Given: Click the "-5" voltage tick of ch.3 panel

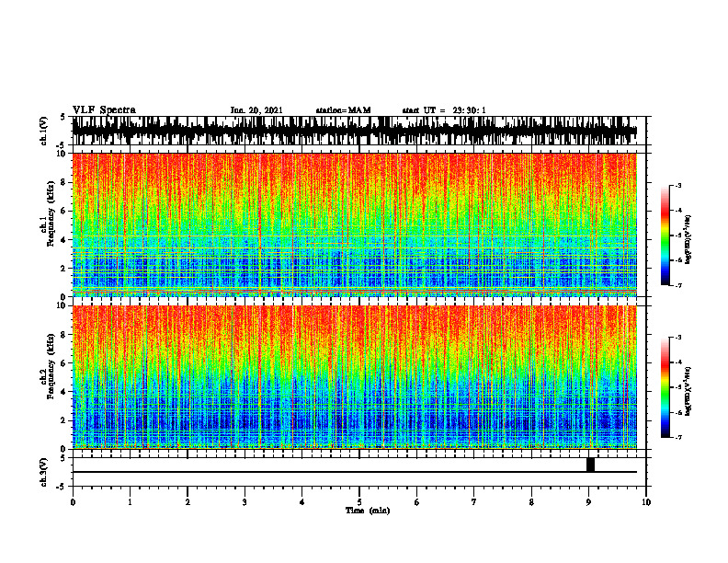Looking at the screenshot, I should coord(62,487).
